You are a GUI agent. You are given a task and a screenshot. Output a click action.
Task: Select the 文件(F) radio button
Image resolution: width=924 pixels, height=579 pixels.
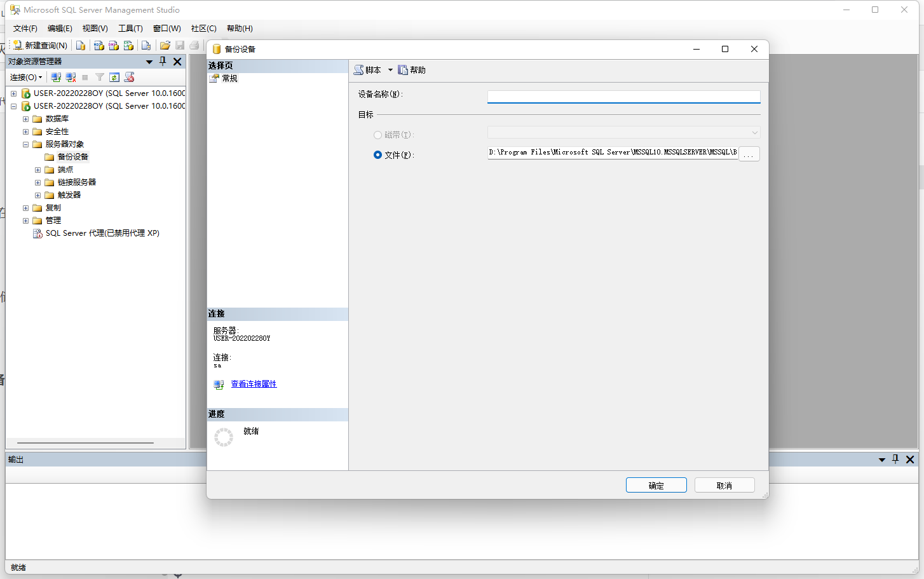point(377,154)
